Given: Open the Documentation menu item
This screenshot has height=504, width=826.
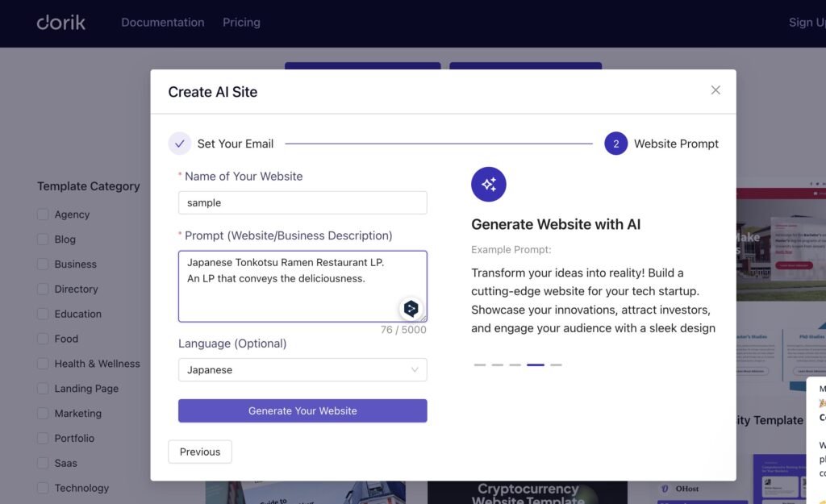Looking at the screenshot, I should pyautogui.click(x=162, y=22).
